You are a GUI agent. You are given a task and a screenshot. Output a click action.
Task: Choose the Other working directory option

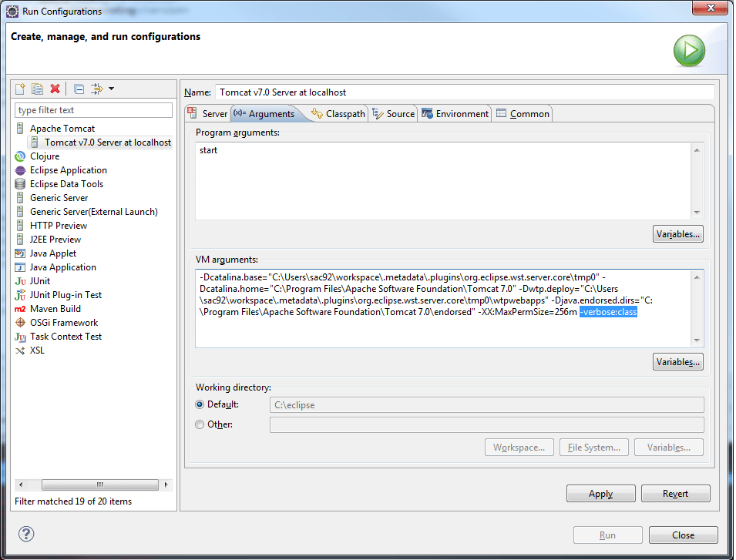pyautogui.click(x=200, y=424)
